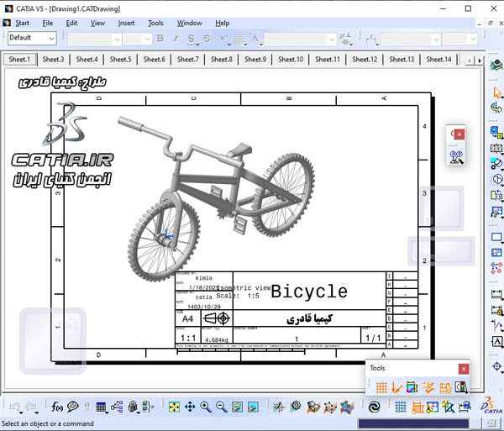Image resolution: width=504 pixels, height=431 pixels.
Task: Select the Sheet.14 tab
Action: click(438, 60)
